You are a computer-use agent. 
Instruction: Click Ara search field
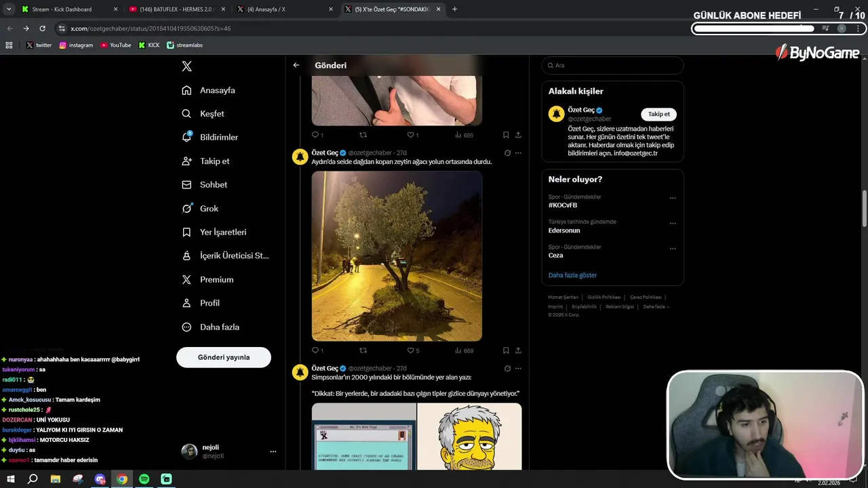tap(612, 65)
